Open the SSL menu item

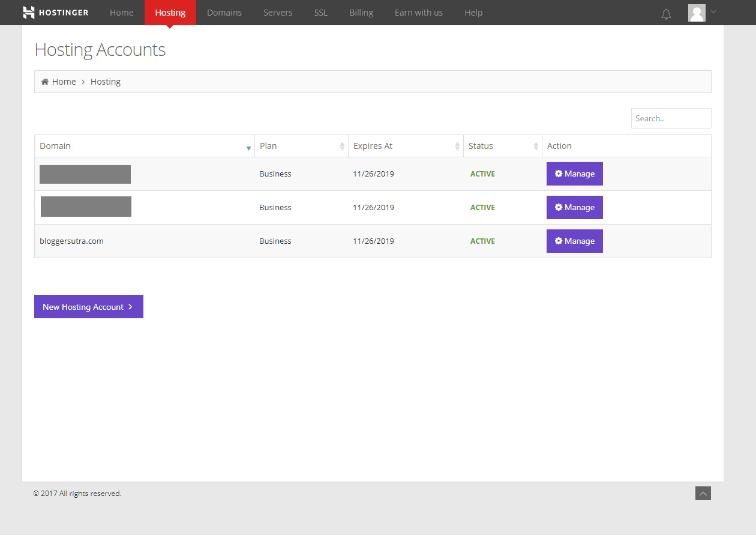[321, 13]
